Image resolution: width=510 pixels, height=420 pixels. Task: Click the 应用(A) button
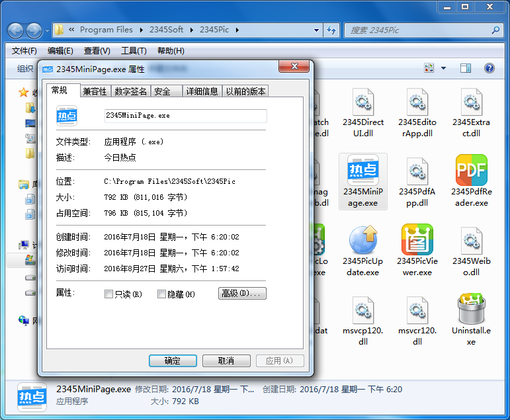coord(280,360)
